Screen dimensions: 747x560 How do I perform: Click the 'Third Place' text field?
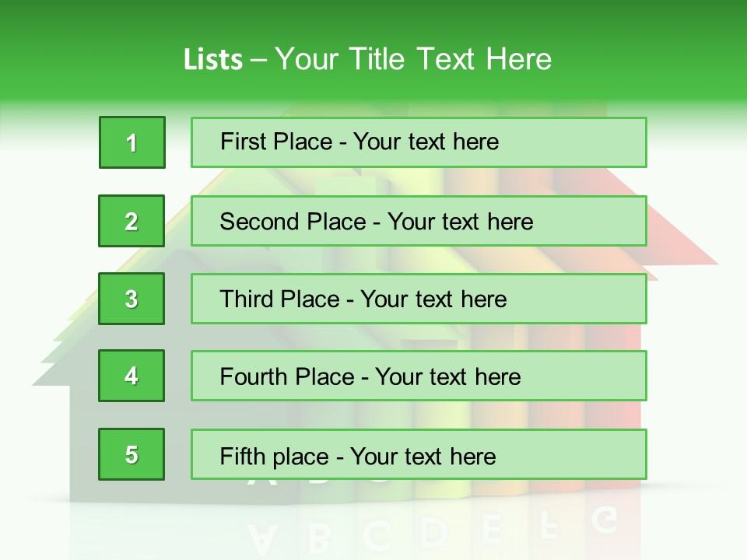click(419, 299)
